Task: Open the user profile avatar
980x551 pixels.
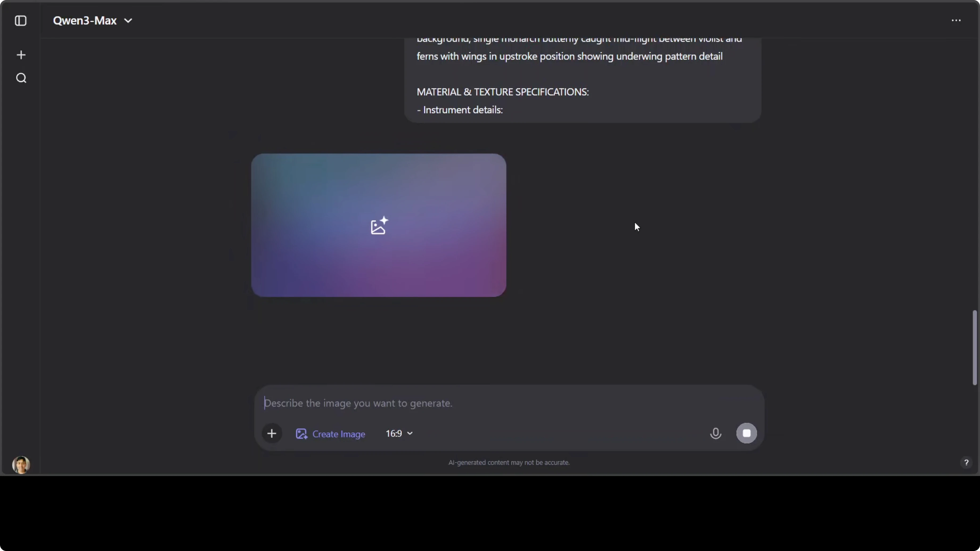Action: point(21,465)
